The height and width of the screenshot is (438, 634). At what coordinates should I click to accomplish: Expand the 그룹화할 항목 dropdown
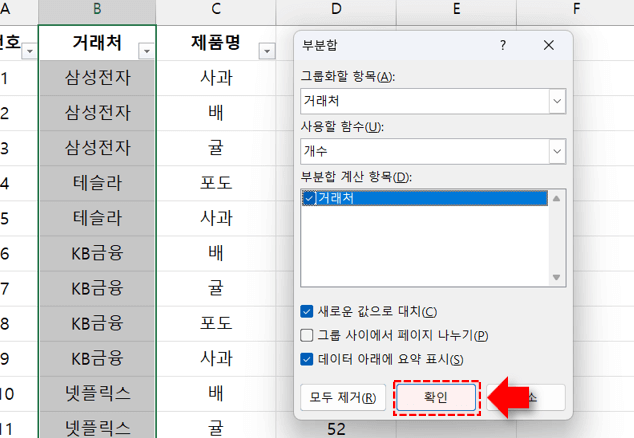[x=557, y=101]
